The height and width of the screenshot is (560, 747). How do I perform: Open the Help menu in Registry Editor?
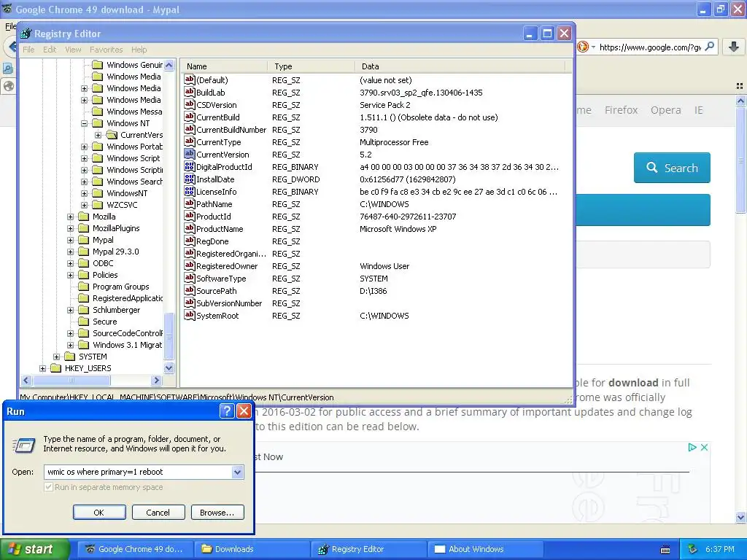(x=139, y=50)
